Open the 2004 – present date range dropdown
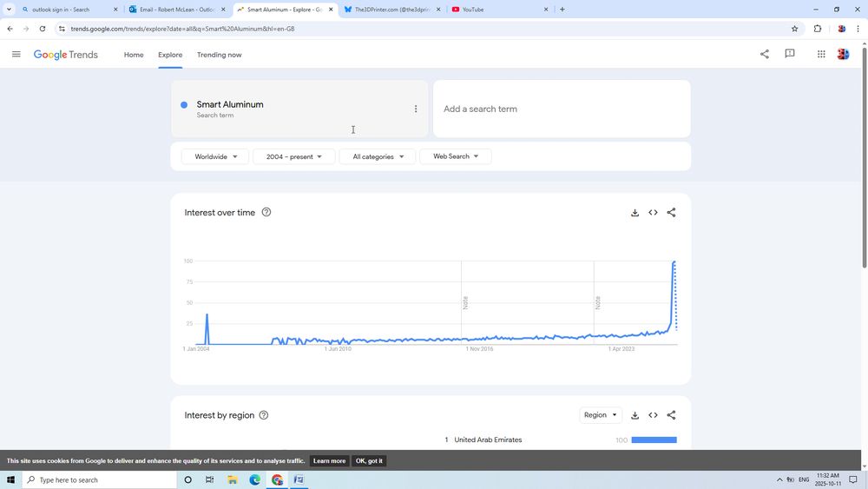Viewport: 868px width, 489px height. tap(294, 156)
